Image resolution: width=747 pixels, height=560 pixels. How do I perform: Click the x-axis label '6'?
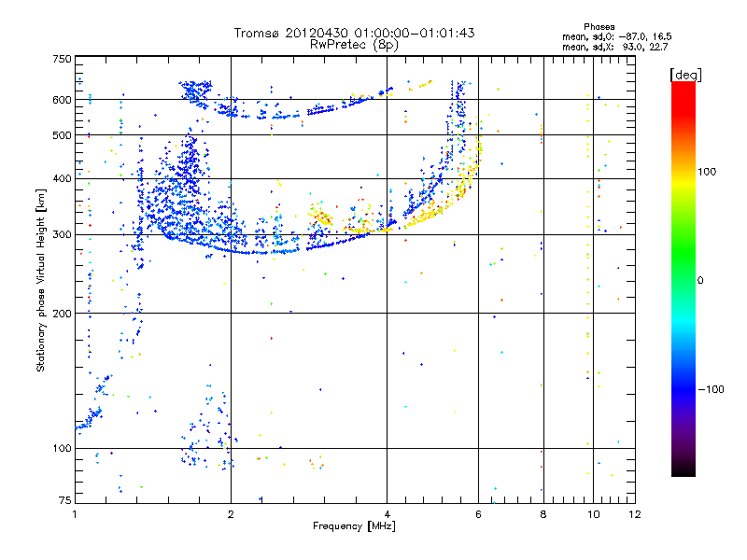tap(478, 514)
